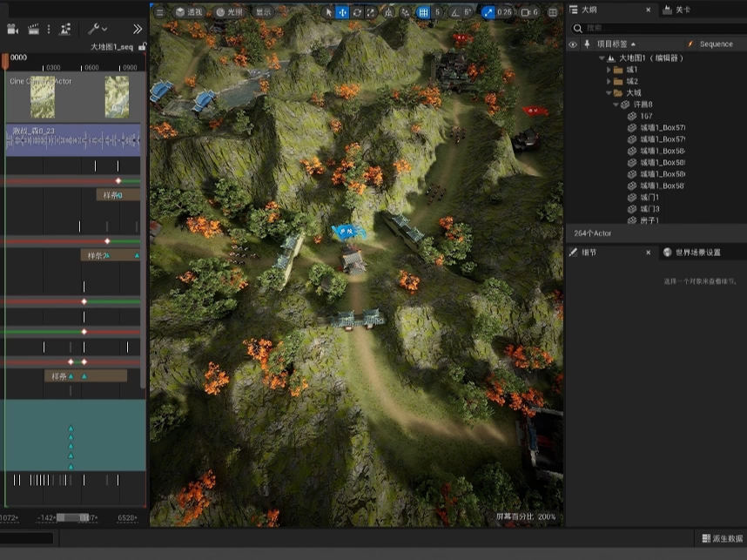This screenshot has height=560, width=747.
Task: Toggle the lock beside 大地图1_seq
Action: coord(142,46)
